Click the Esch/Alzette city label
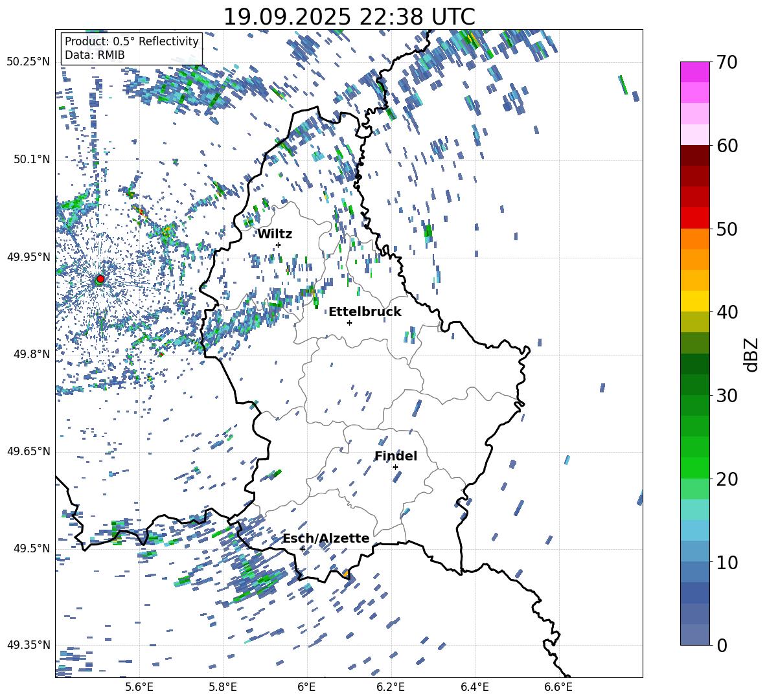Image resolution: width=767 pixels, height=700 pixels. 326,538
